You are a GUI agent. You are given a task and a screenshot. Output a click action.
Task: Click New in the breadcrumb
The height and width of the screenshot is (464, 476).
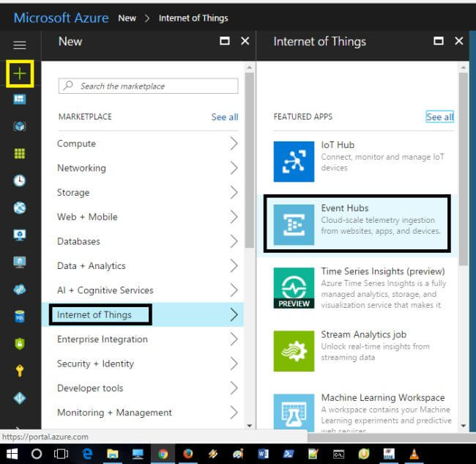[127, 18]
